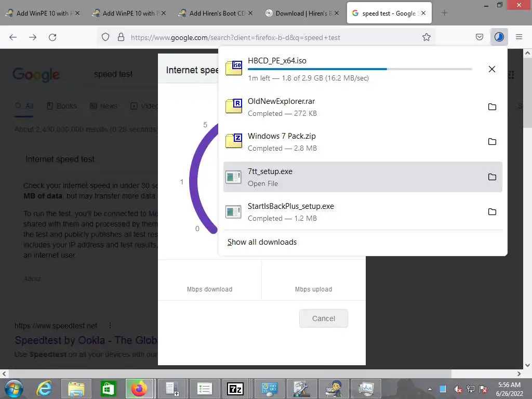Open the Google apps grid icon
Viewport: 532px width, 399px height.
click(x=511, y=75)
